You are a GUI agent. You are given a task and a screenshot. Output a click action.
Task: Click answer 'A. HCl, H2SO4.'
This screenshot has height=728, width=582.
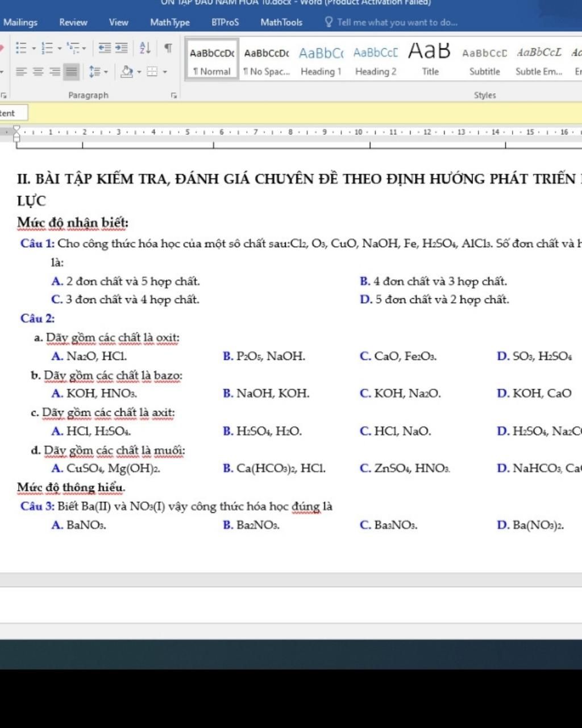91,432
